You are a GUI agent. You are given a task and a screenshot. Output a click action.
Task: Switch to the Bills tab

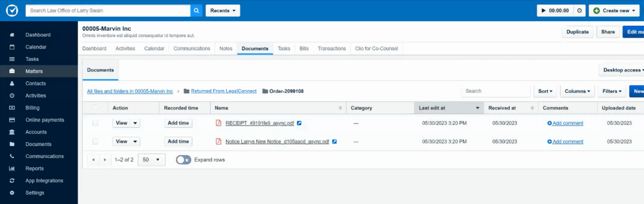click(304, 49)
